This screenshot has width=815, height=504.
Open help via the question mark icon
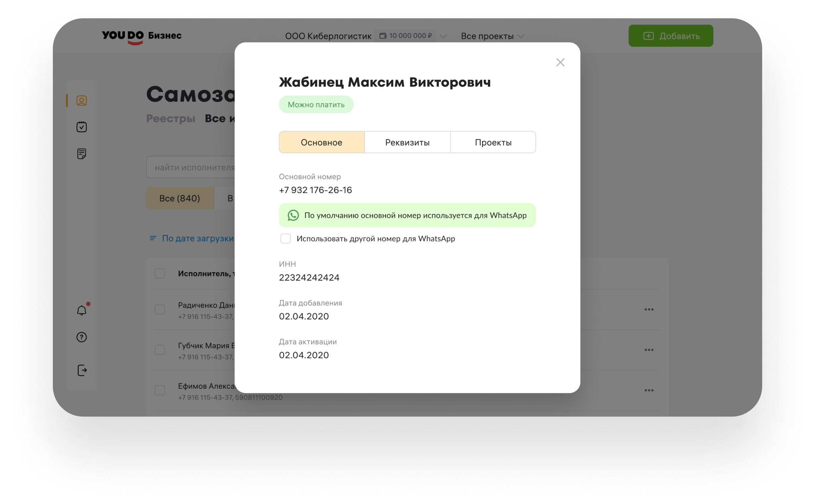(81, 337)
